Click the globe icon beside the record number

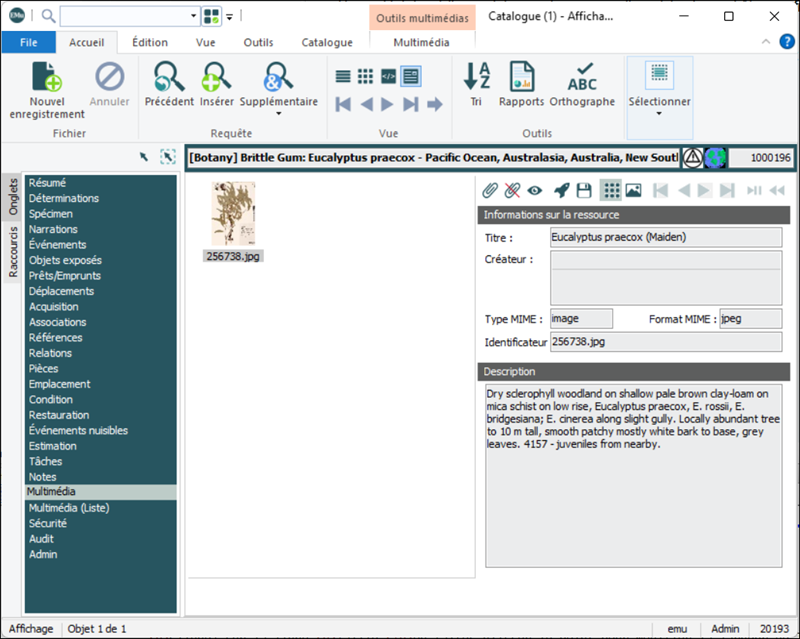coord(715,158)
